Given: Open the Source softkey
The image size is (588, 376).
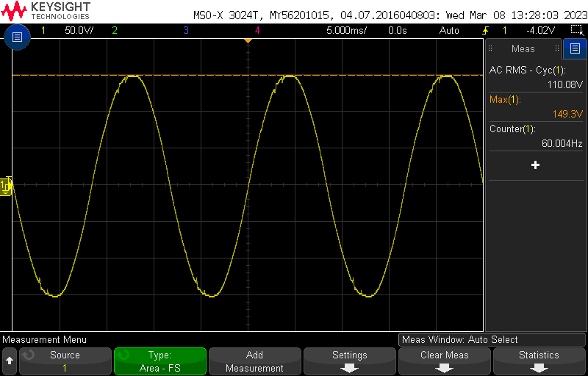Looking at the screenshot, I should (65, 361).
